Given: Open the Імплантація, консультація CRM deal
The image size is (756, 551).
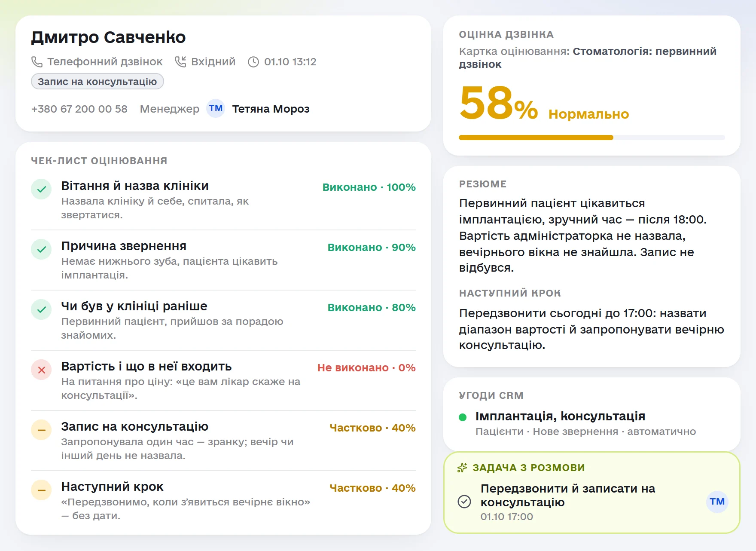Looking at the screenshot, I should tap(560, 416).
